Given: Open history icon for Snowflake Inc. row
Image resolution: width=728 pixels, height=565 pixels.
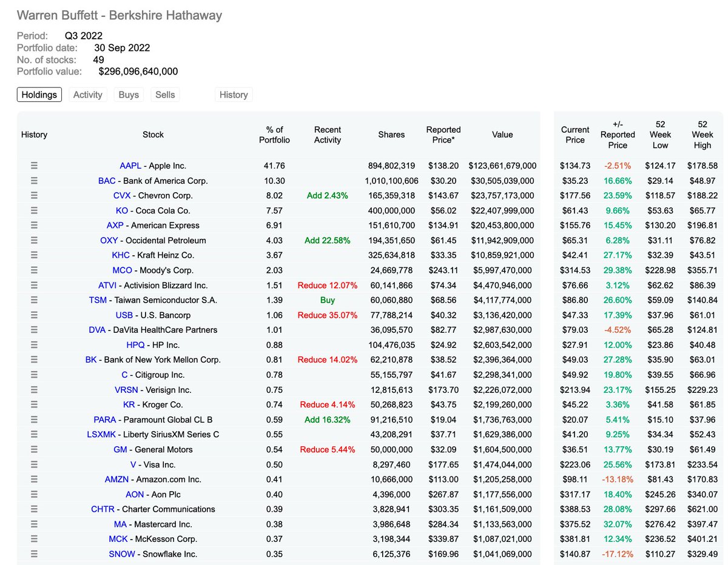Looking at the screenshot, I should pos(34,553).
